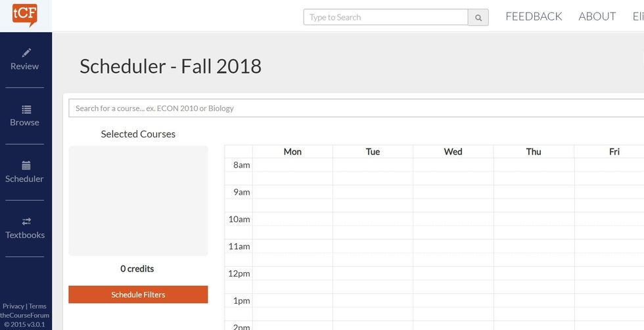
Task: Click the Scheduler calendar icon
Action: click(26, 166)
